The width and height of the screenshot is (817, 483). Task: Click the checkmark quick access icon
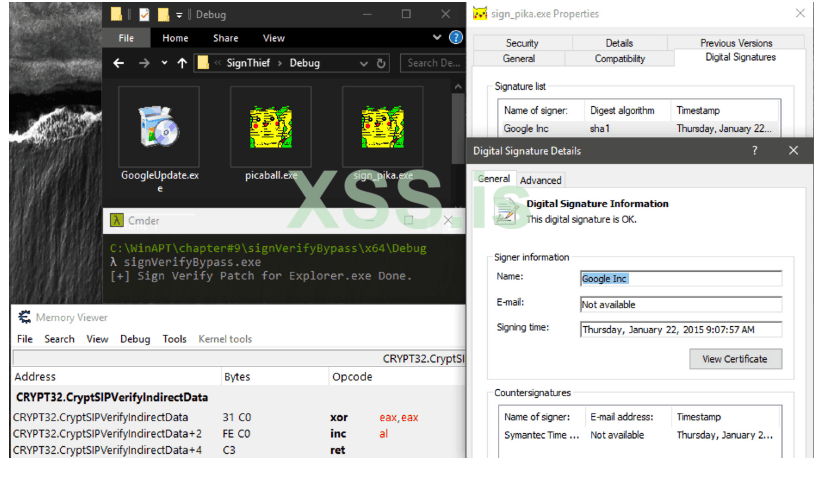(x=144, y=15)
